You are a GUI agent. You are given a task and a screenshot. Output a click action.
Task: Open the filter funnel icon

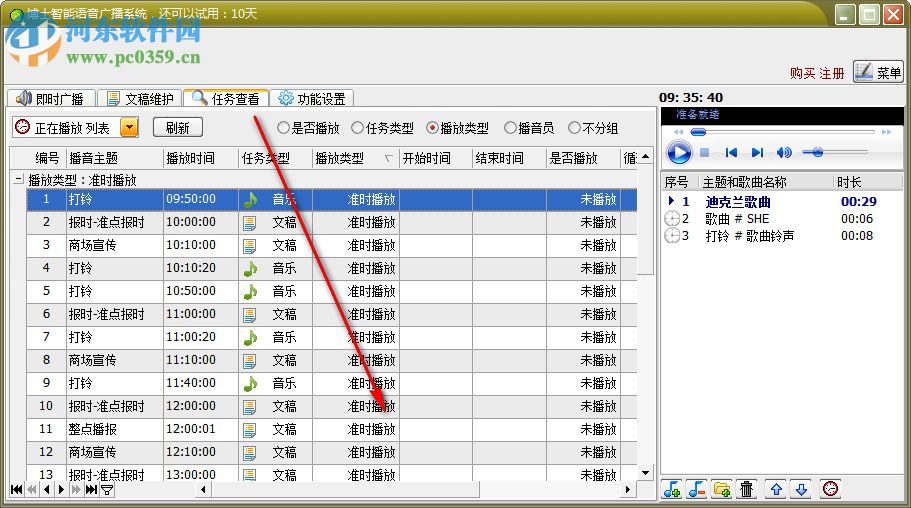coord(107,490)
